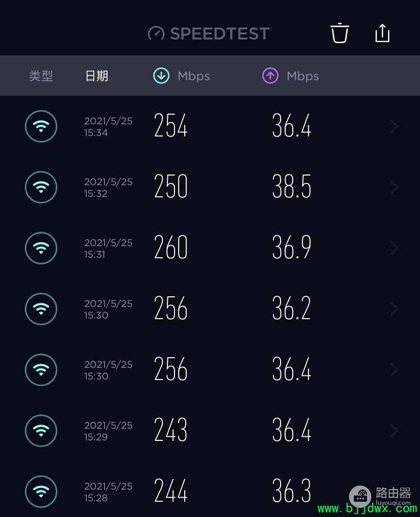This screenshot has height=517, width=420.
Task: Sort by download Mbps column label
Action: tap(194, 76)
